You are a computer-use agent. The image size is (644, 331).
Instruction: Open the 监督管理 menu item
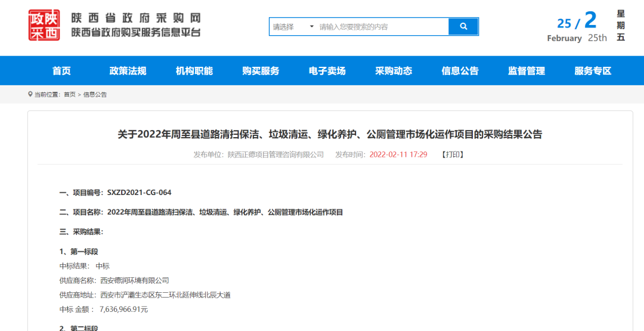click(526, 71)
